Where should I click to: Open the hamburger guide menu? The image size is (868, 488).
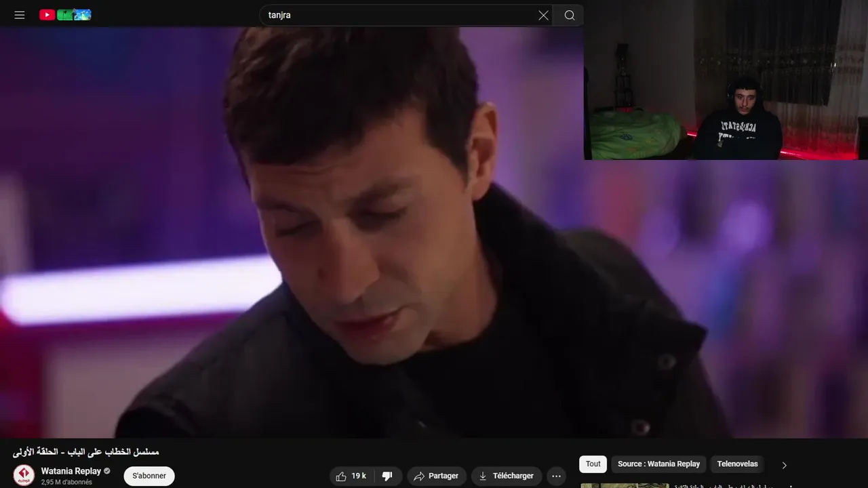coord(20,15)
